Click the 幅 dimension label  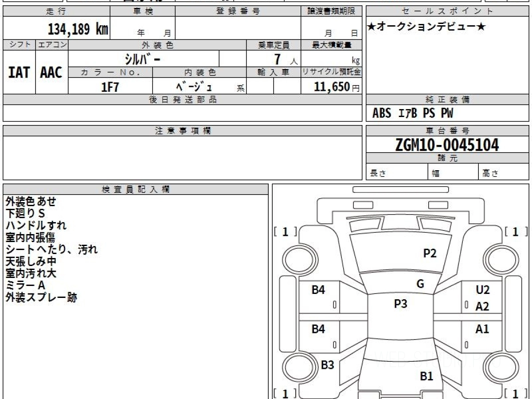pyautogui.click(x=435, y=174)
